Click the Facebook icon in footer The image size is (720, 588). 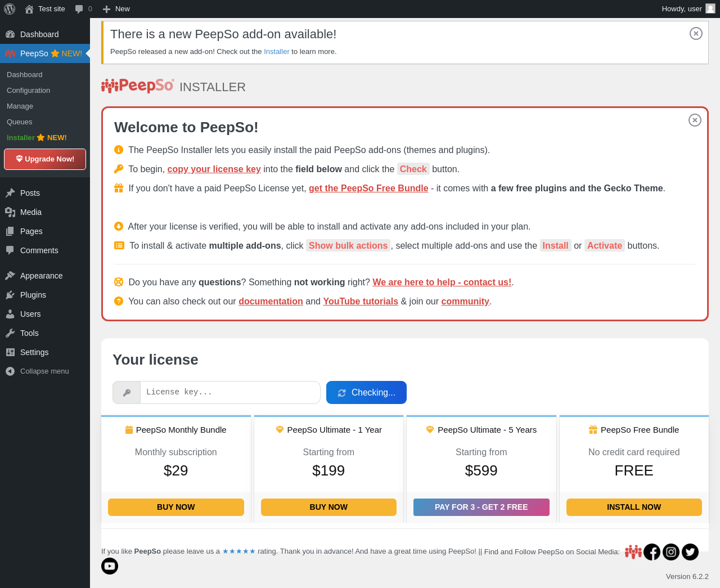pos(652,552)
